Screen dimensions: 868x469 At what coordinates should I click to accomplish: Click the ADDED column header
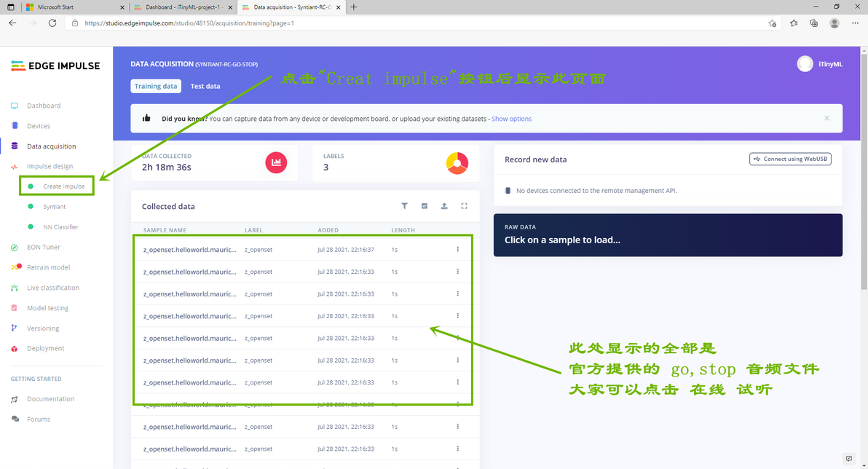click(328, 230)
